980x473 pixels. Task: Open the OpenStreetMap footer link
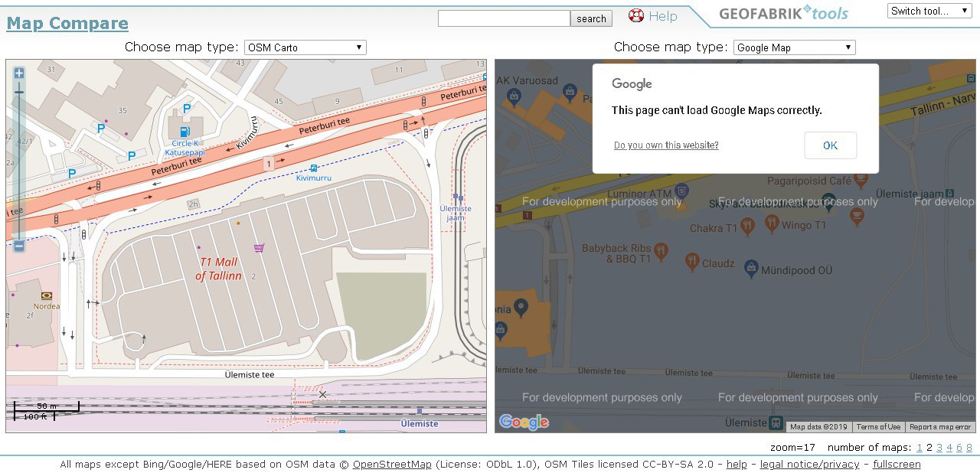[392, 465]
